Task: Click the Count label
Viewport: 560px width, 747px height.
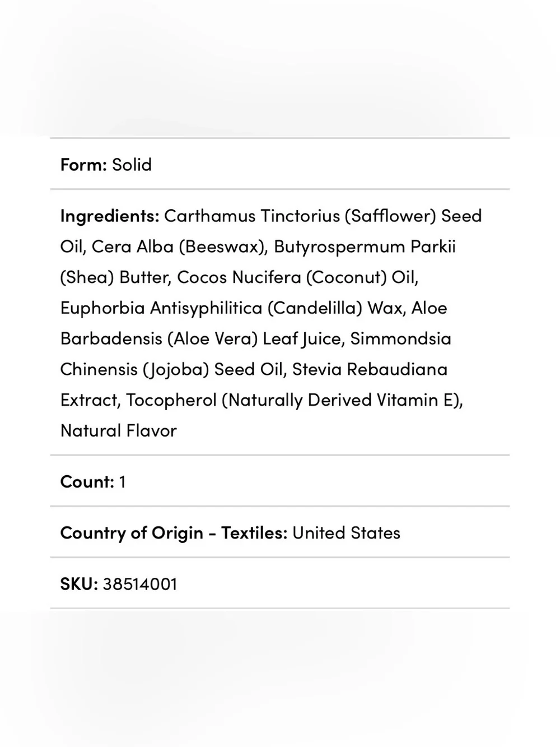Action: (x=87, y=481)
